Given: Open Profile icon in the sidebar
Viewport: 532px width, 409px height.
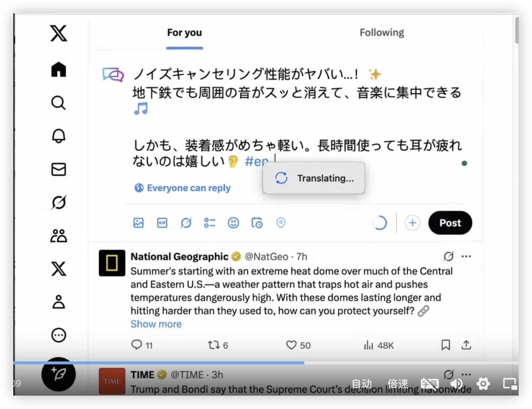Looking at the screenshot, I should click(x=59, y=302).
